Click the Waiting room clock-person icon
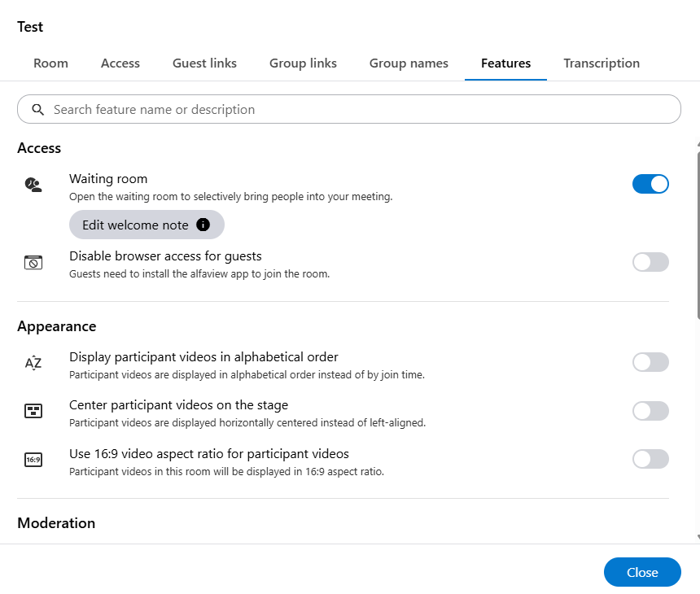Viewport: 700px width, 594px height. coord(33,185)
